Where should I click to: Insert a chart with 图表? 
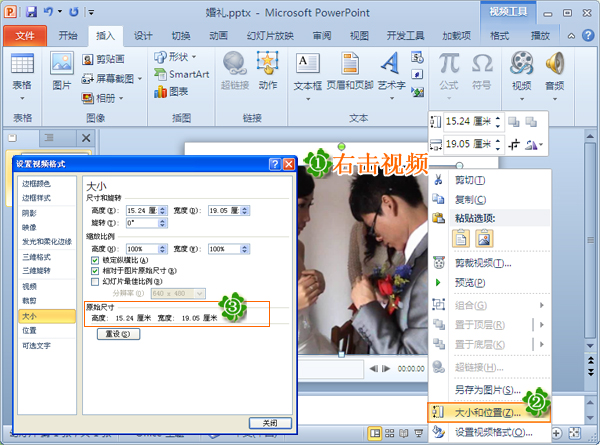[171, 91]
